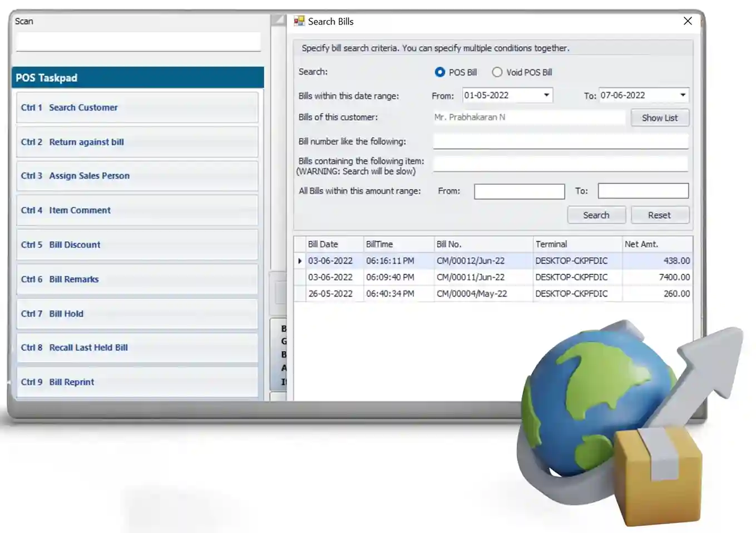
Task: Click the item name search field
Action: [x=560, y=164]
